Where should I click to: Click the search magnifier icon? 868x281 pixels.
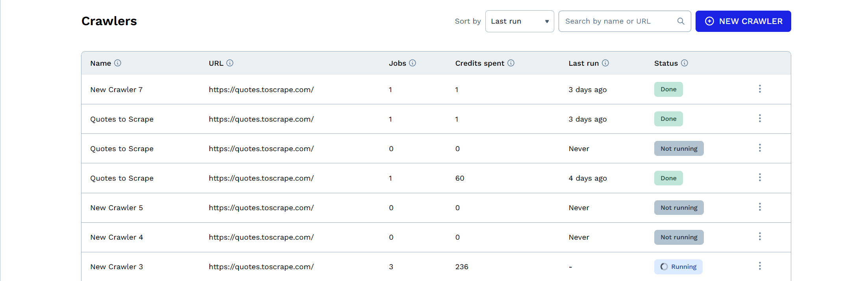tap(681, 21)
